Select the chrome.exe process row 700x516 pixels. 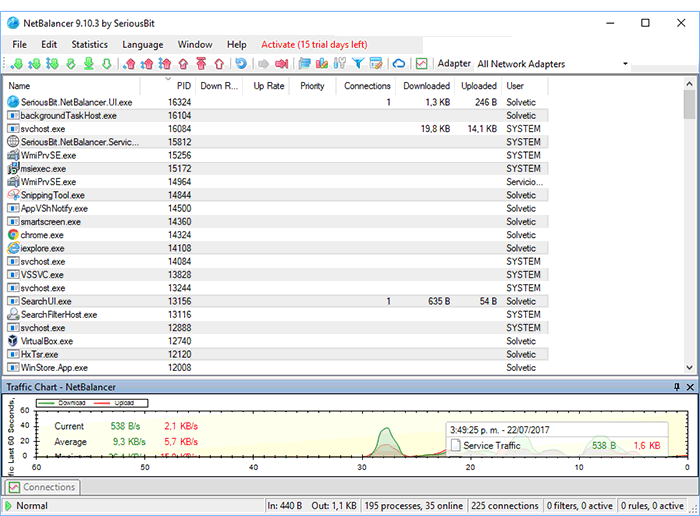[42, 235]
